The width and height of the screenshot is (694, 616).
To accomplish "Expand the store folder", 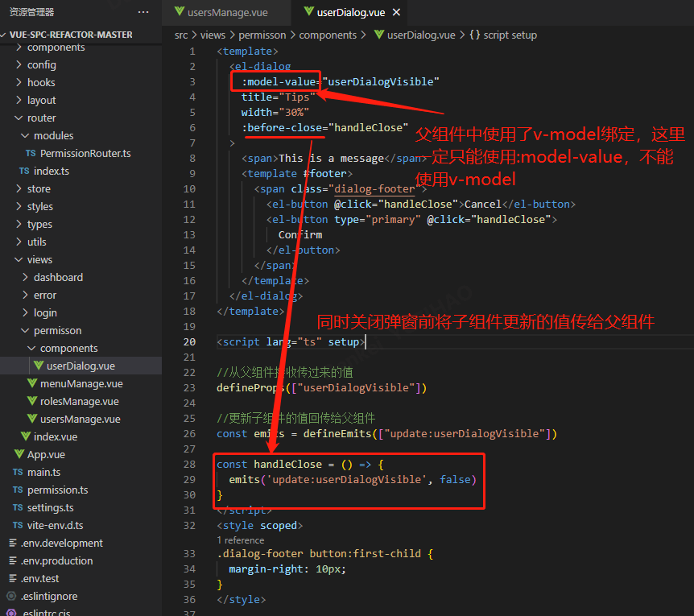I will point(19,188).
